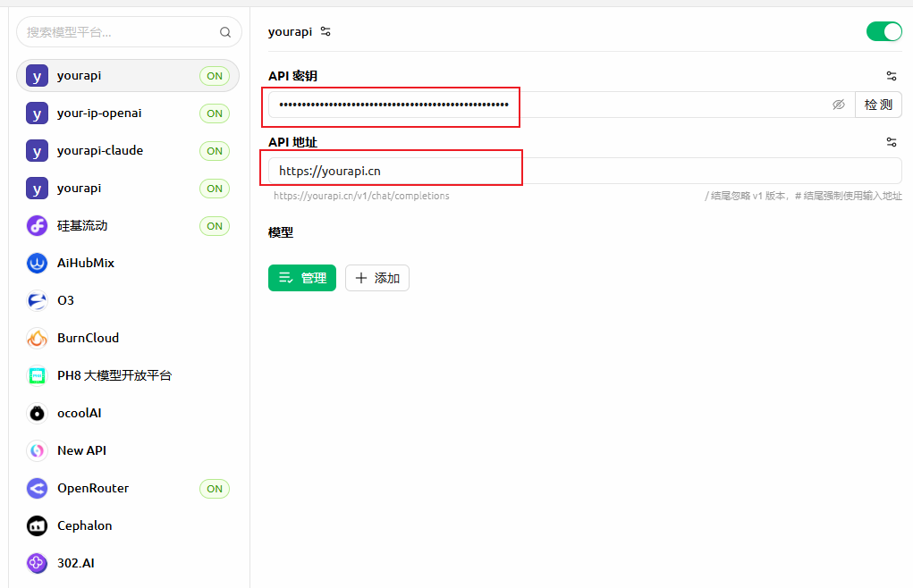This screenshot has height=588, width=913.
Task: Open API 地址 settings icon
Action: point(891,142)
